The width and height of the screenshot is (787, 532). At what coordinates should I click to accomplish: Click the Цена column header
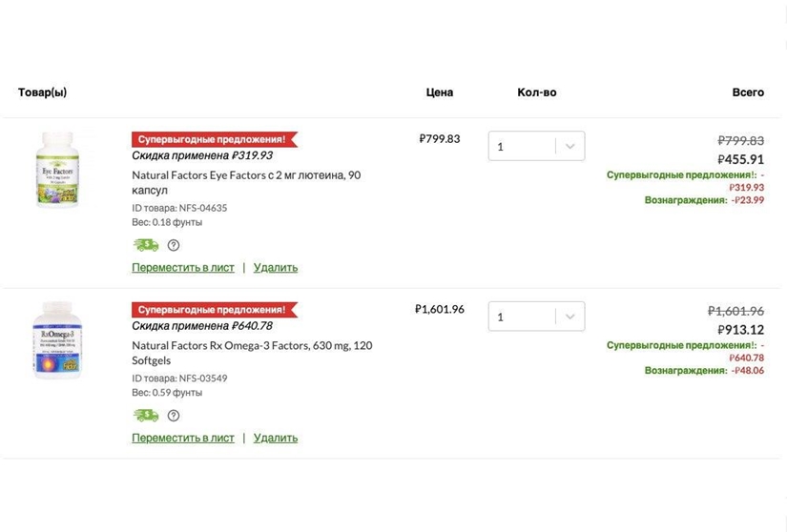click(440, 92)
